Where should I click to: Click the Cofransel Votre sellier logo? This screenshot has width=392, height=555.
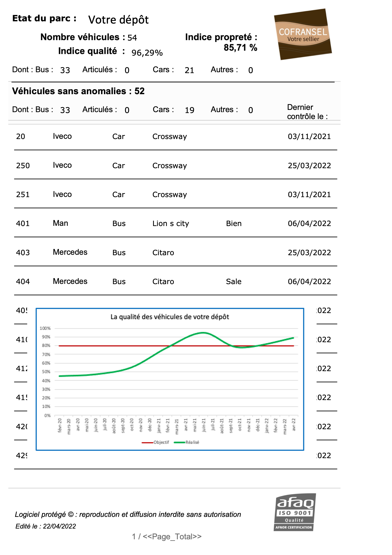pyautogui.click(x=303, y=34)
